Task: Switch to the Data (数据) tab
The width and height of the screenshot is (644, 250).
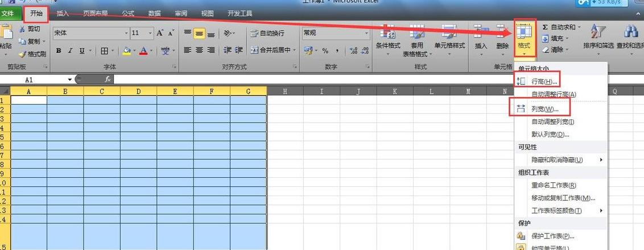Action: (x=154, y=14)
